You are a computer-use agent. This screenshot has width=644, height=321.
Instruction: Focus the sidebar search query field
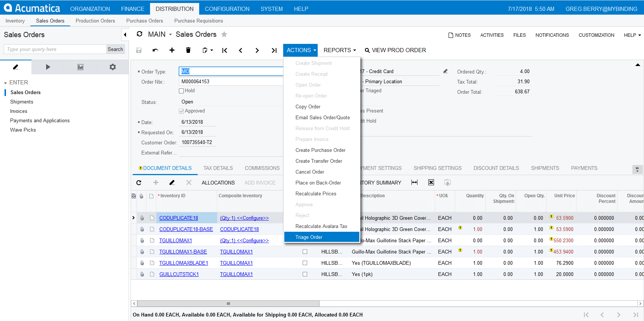click(55, 49)
